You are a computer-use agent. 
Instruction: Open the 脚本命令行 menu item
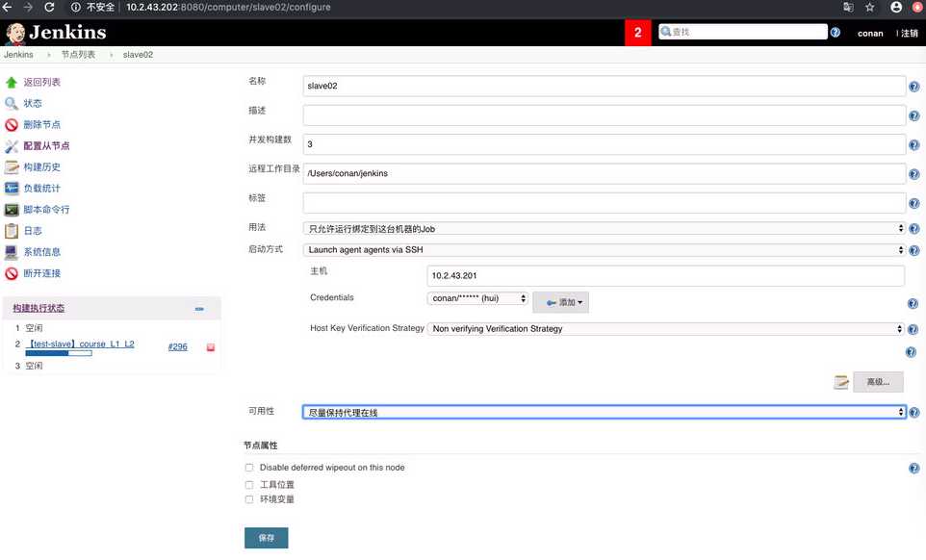(46, 210)
